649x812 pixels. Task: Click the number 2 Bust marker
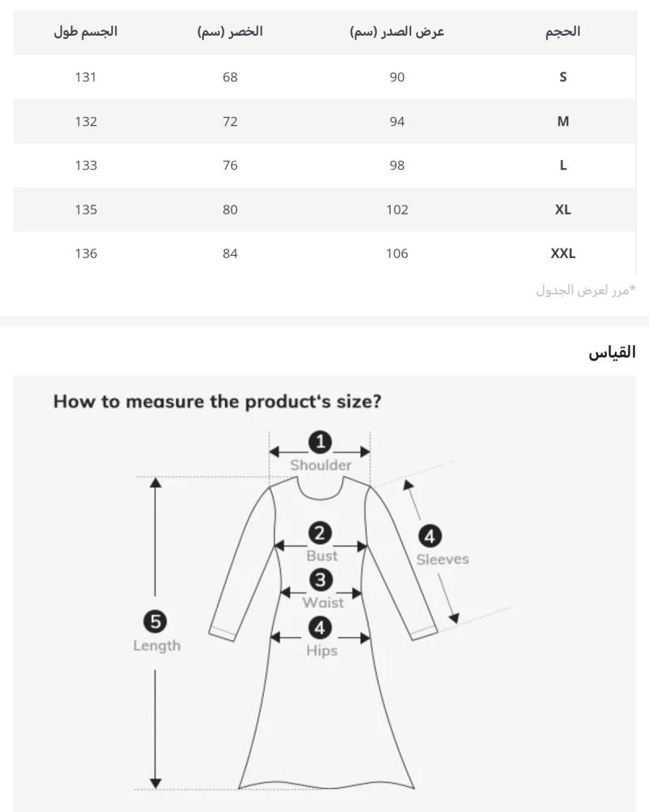pos(321,533)
